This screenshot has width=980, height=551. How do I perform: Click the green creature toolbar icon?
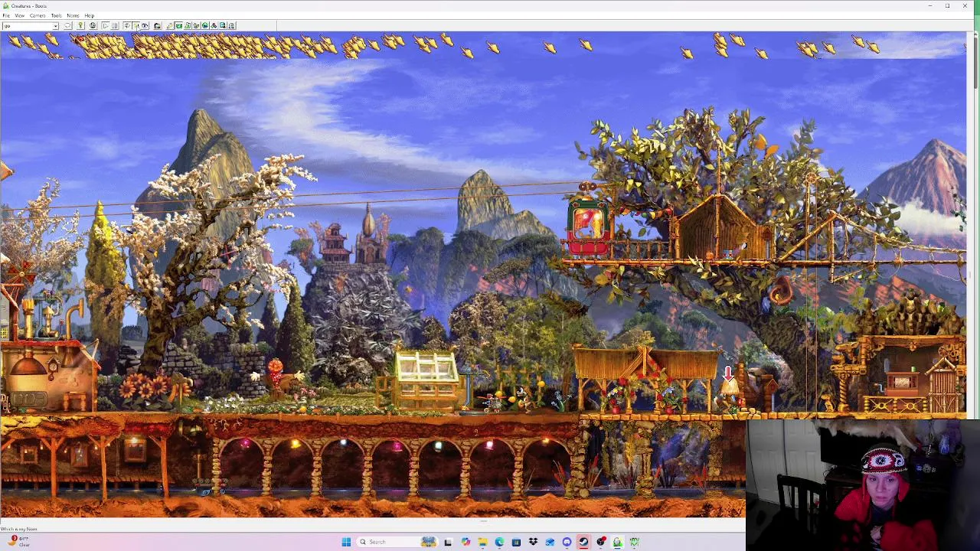tap(178, 26)
